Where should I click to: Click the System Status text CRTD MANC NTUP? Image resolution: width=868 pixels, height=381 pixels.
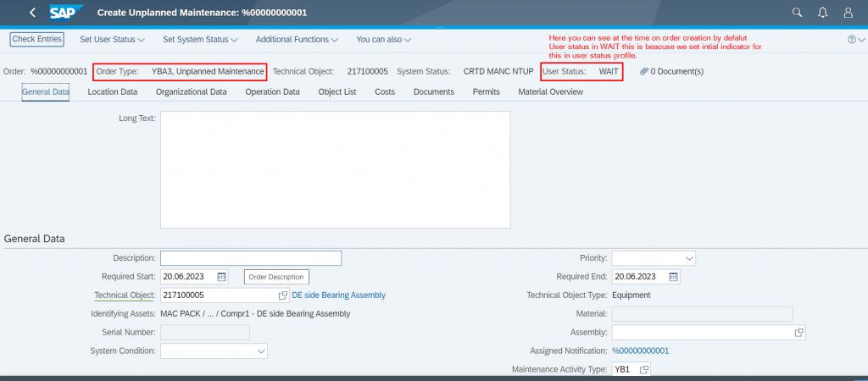coord(498,71)
